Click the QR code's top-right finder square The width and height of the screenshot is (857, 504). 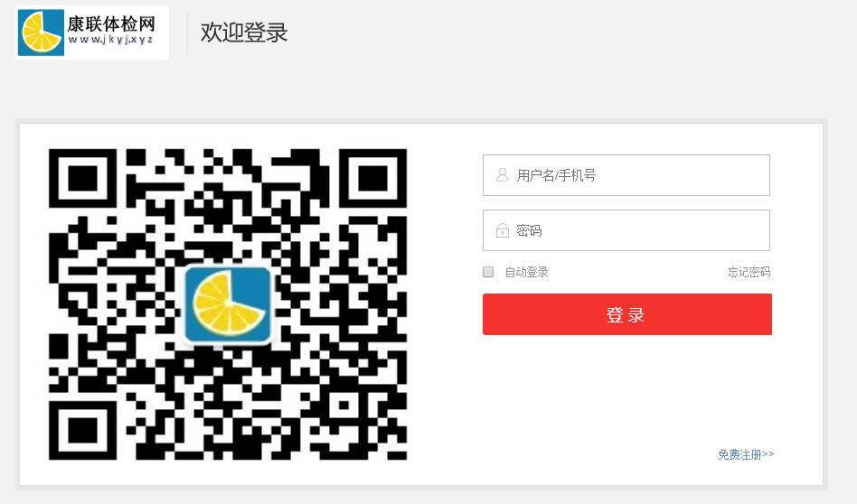coord(373,178)
